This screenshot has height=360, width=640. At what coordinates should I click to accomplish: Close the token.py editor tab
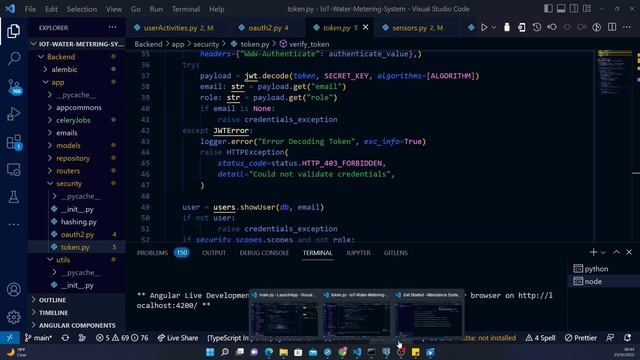(x=366, y=27)
